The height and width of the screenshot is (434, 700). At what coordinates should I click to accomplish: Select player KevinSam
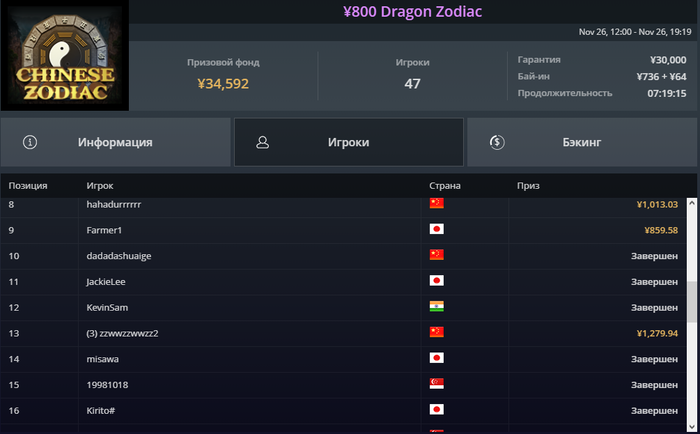pos(107,308)
